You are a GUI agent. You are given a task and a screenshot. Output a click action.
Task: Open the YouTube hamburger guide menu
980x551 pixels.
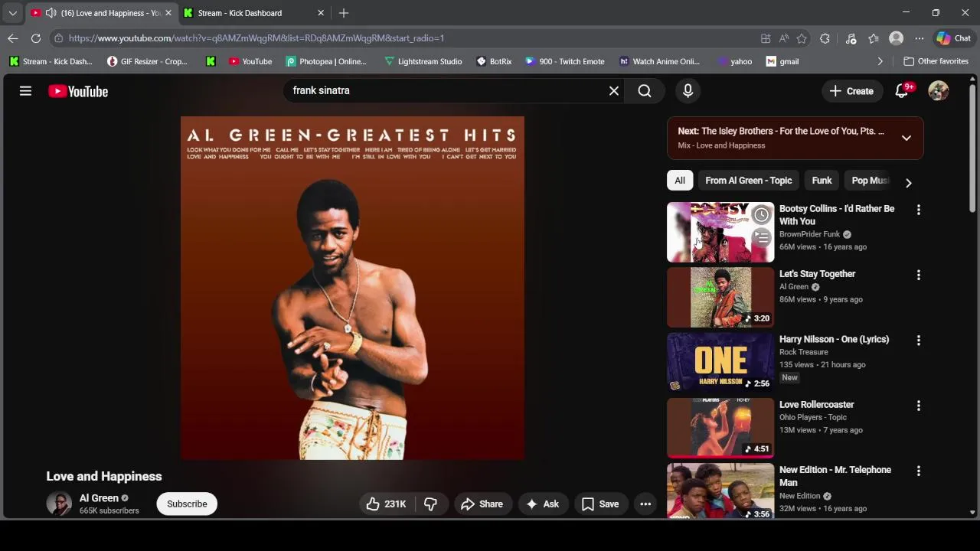(25, 91)
